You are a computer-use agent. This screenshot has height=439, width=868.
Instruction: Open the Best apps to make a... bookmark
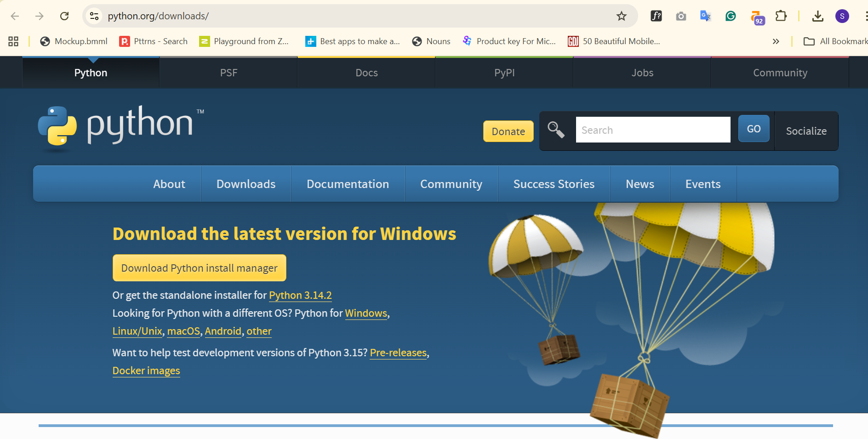(353, 41)
